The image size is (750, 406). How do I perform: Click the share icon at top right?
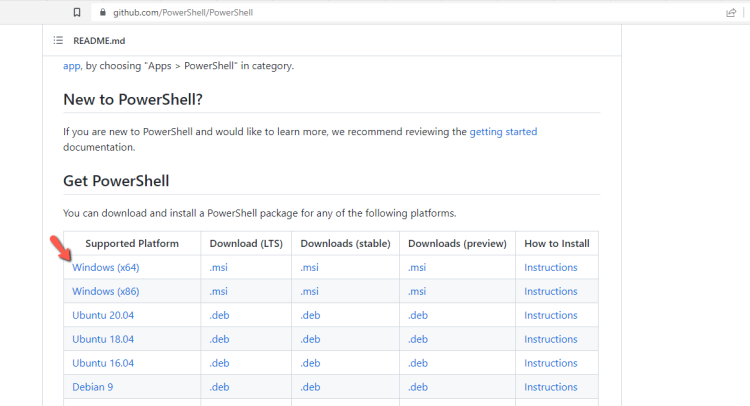coord(731,12)
